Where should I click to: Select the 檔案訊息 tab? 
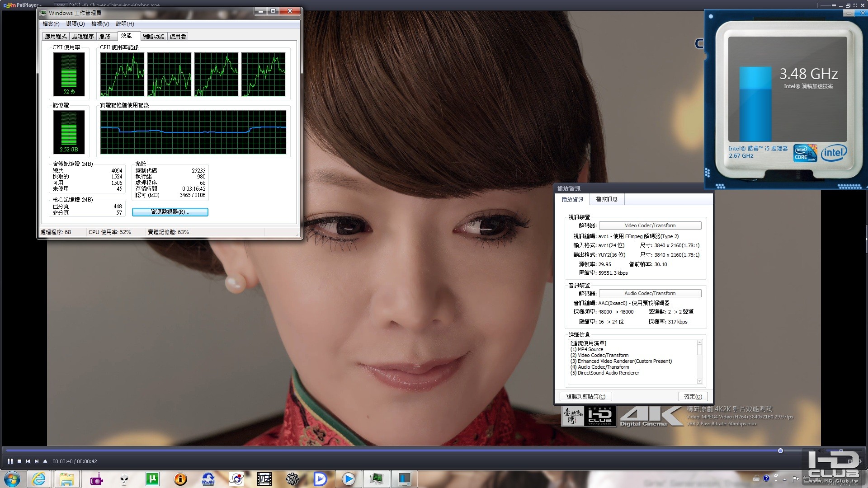click(607, 199)
